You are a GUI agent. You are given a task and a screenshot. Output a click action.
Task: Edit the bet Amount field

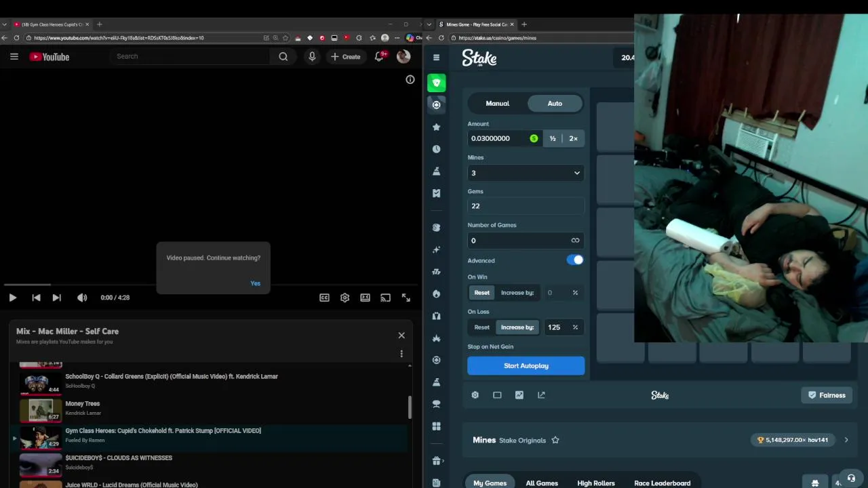point(505,138)
